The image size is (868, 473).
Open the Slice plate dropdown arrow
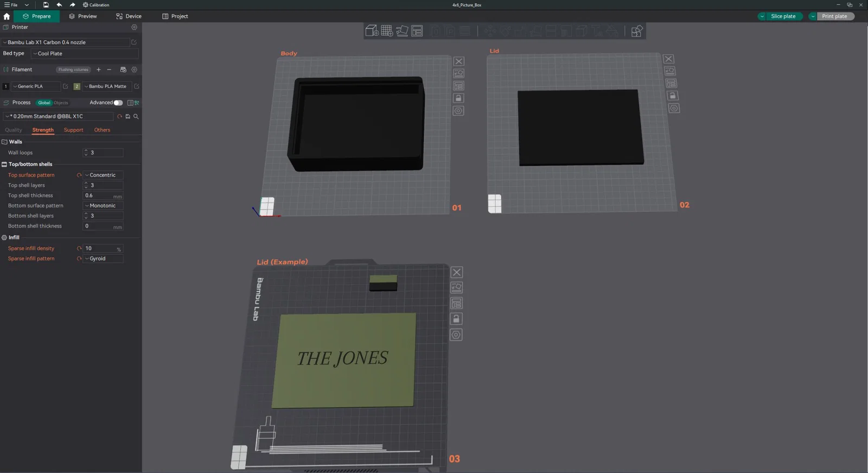[x=762, y=16]
